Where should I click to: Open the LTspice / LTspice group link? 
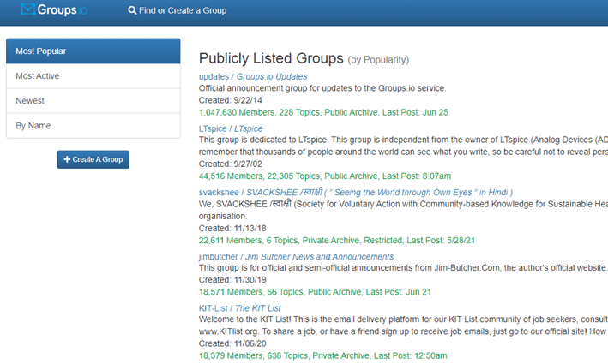click(x=231, y=128)
